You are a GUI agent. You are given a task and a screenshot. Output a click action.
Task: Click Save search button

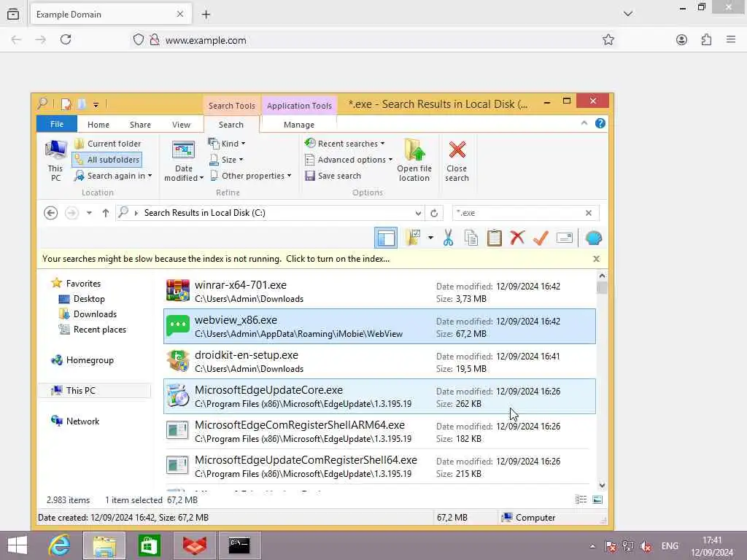point(333,176)
